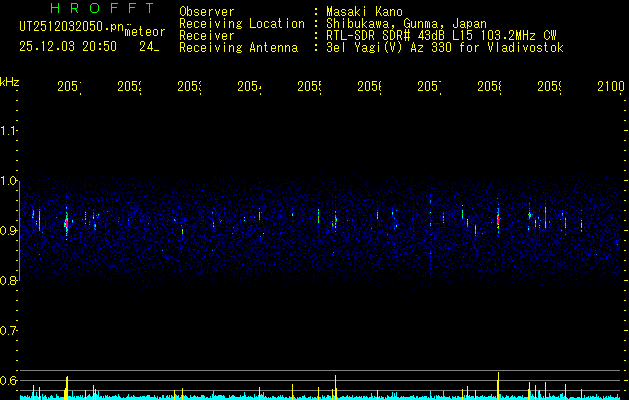Click the 'Receiving Antenna' field label
629x400 pixels.
click(x=239, y=48)
